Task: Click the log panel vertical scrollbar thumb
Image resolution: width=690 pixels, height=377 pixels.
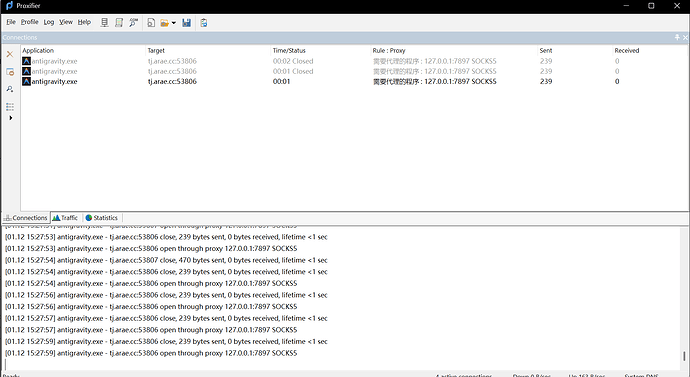Action: pos(684,355)
